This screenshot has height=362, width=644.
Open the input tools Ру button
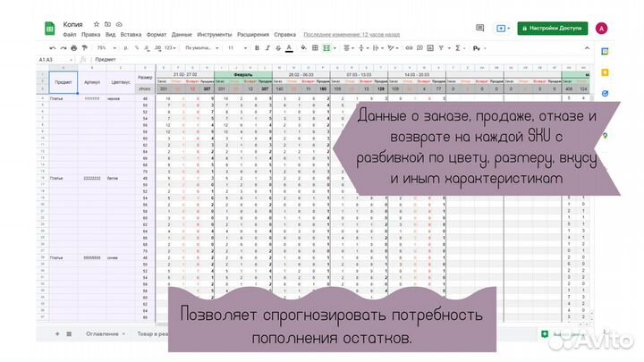click(477, 48)
